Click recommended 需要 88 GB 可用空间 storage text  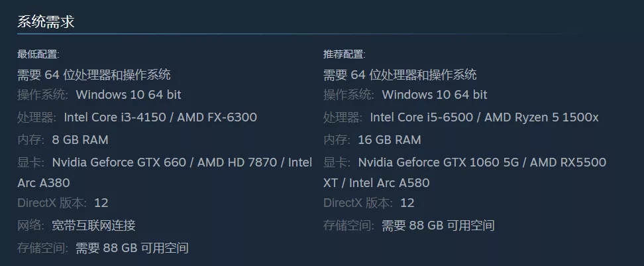(x=438, y=226)
